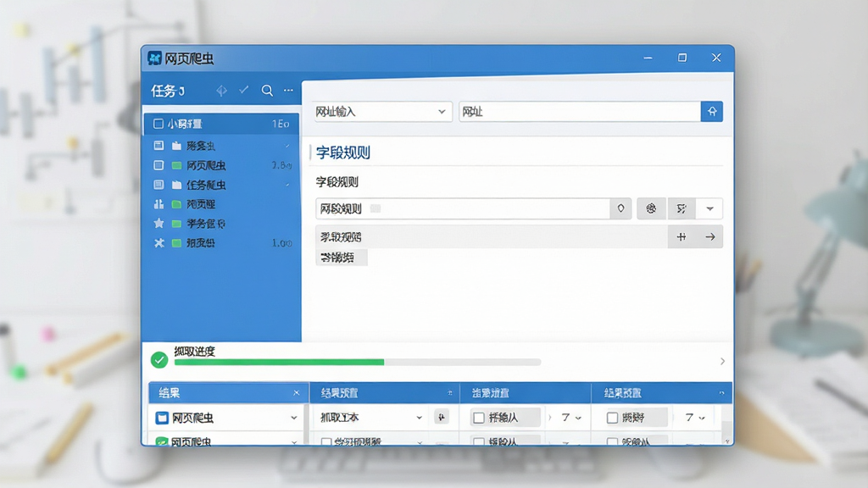Tick second-column checkbox in the cut-off bottom row
868x488 pixels.
pos(326,441)
